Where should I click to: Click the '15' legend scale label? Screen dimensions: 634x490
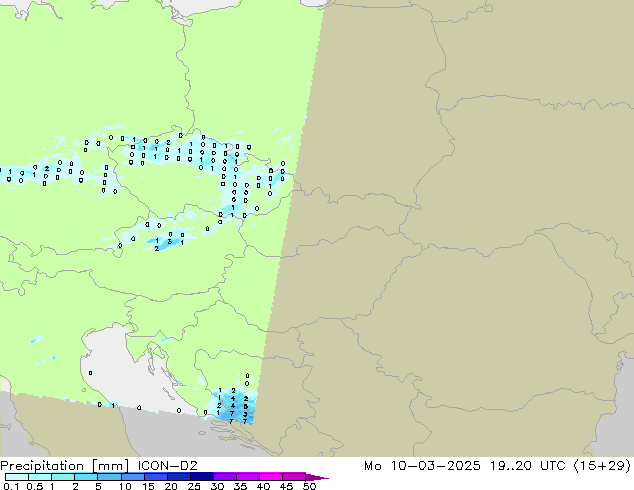[x=148, y=486]
